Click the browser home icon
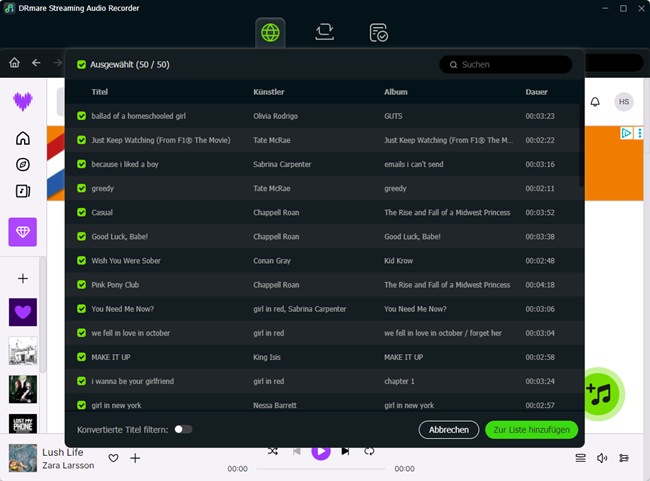The width and height of the screenshot is (650, 481). click(15, 63)
